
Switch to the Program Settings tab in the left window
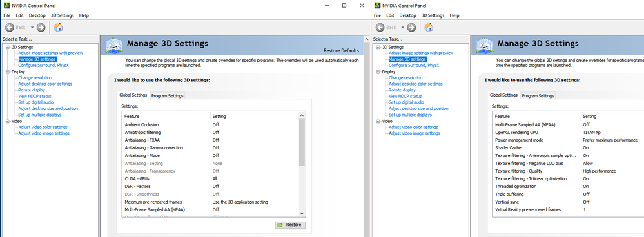click(x=167, y=95)
